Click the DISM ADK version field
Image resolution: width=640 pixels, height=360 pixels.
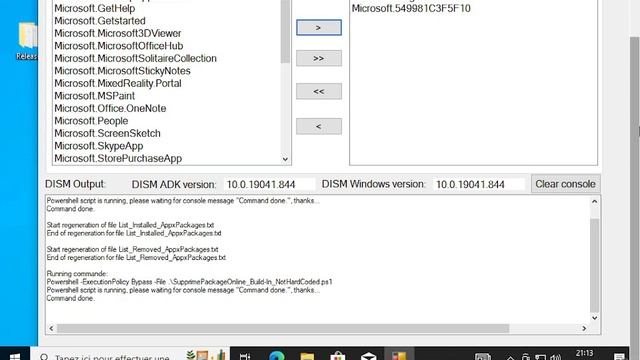tap(269, 184)
